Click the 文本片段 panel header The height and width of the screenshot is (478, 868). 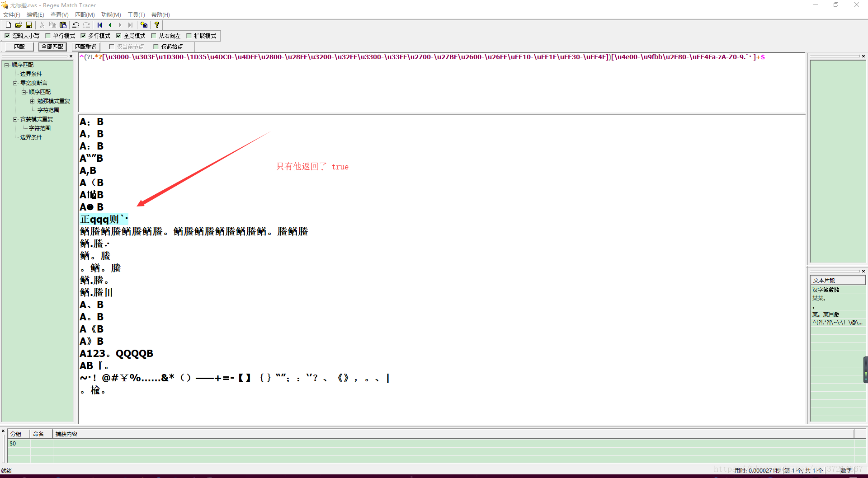click(x=838, y=281)
